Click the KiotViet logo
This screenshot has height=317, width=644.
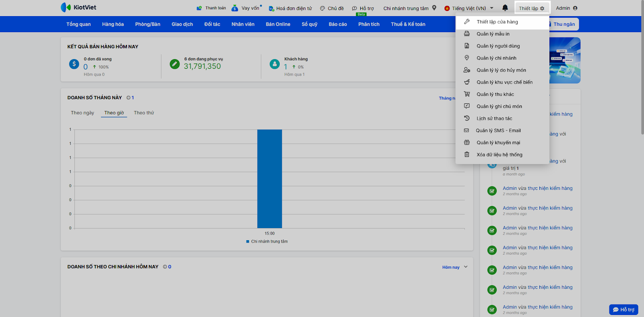[x=78, y=7]
